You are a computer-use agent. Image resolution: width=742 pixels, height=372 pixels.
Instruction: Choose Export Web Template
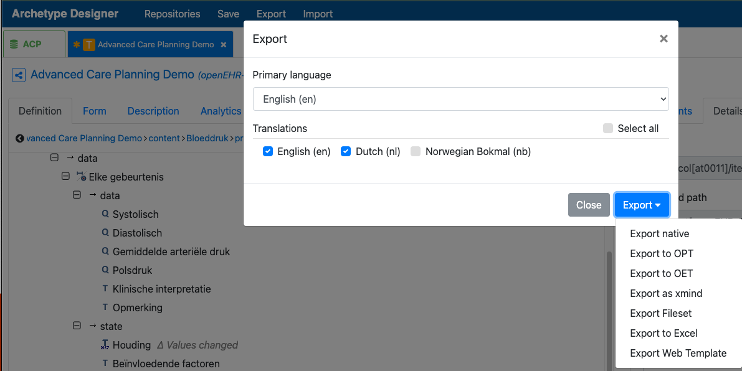(678, 353)
